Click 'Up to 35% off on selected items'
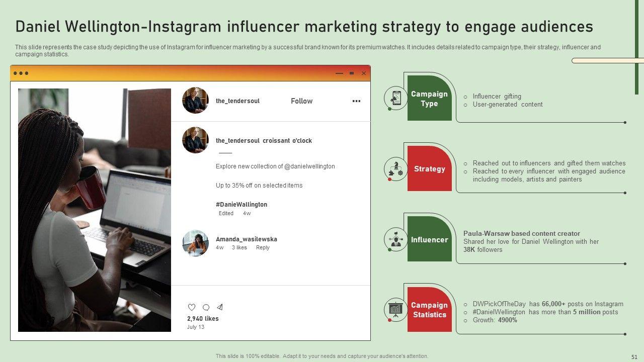 click(x=259, y=186)
